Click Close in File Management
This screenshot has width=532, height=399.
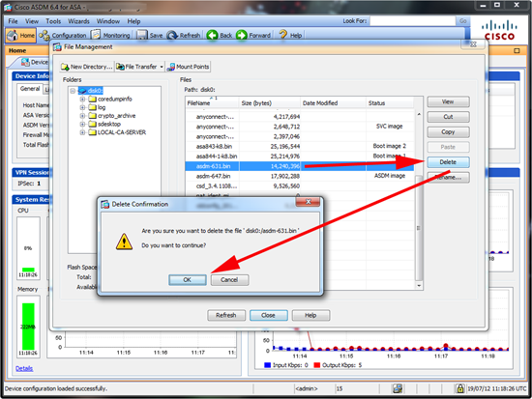coord(268,315)
